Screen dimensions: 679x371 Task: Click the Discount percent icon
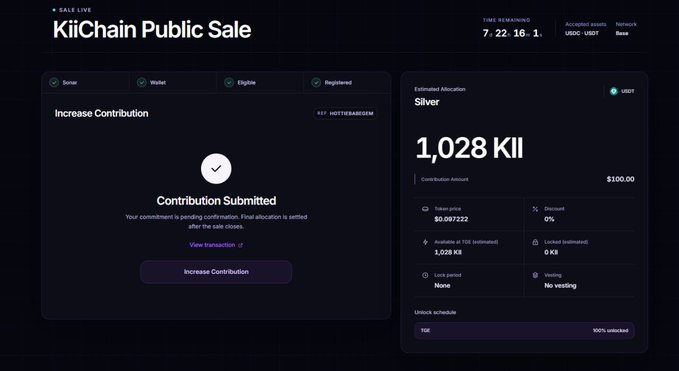(535, 209)
